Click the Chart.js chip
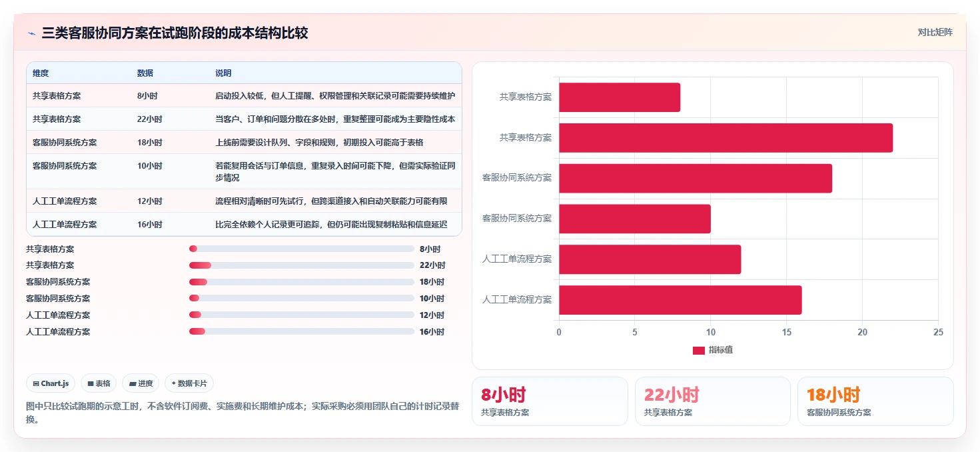 pyautogui.click(x=51, y=383)
